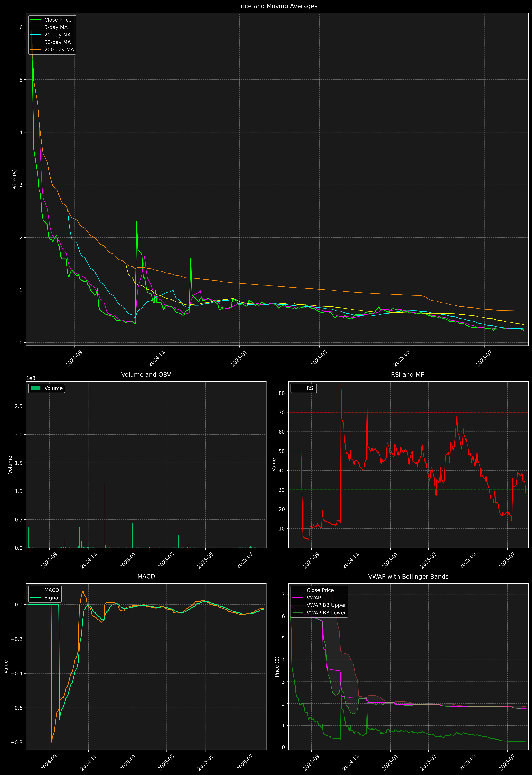This screenshot has height=775, width=532.
Task: Click the 'Price and Moving Averages' chart title
Action: click(x=277, y=6)
